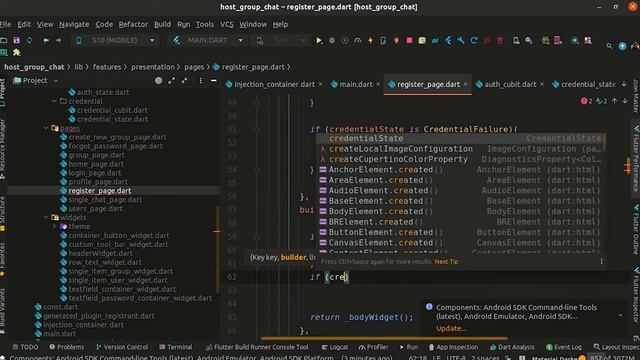This screenshot has height=360, width=640.
Task: Switch to injection_container.dart editor tab
Action: pos(274,84)
